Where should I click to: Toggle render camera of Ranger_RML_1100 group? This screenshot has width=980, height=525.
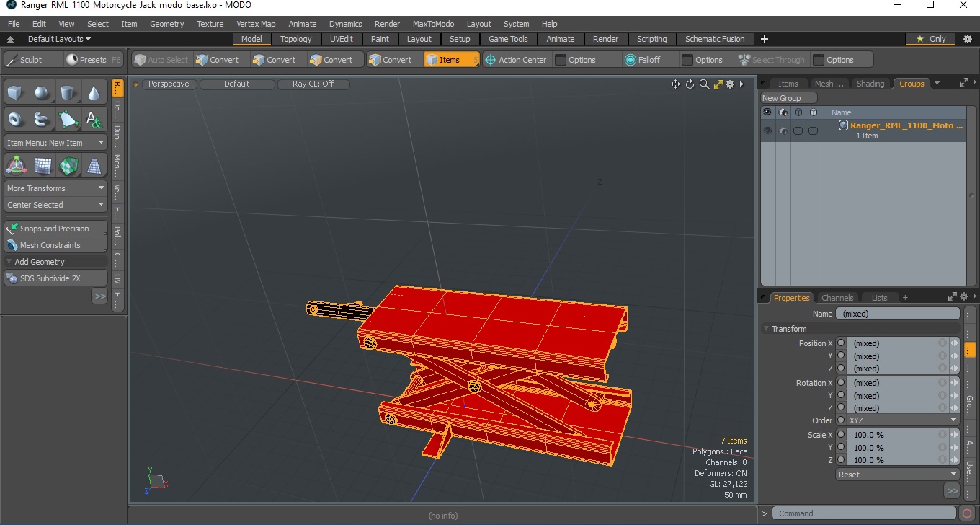coord(783,131)
